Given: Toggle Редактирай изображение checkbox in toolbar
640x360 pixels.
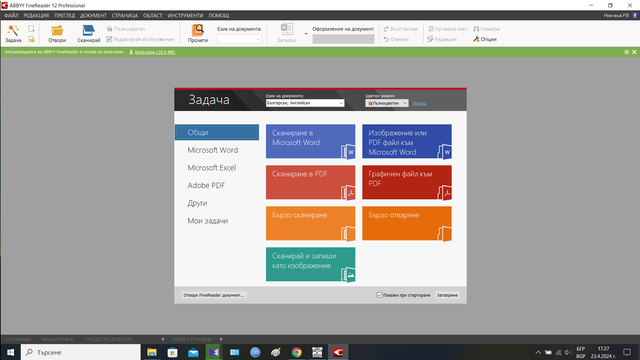Looking at the screenshot, I should point(109,39).
